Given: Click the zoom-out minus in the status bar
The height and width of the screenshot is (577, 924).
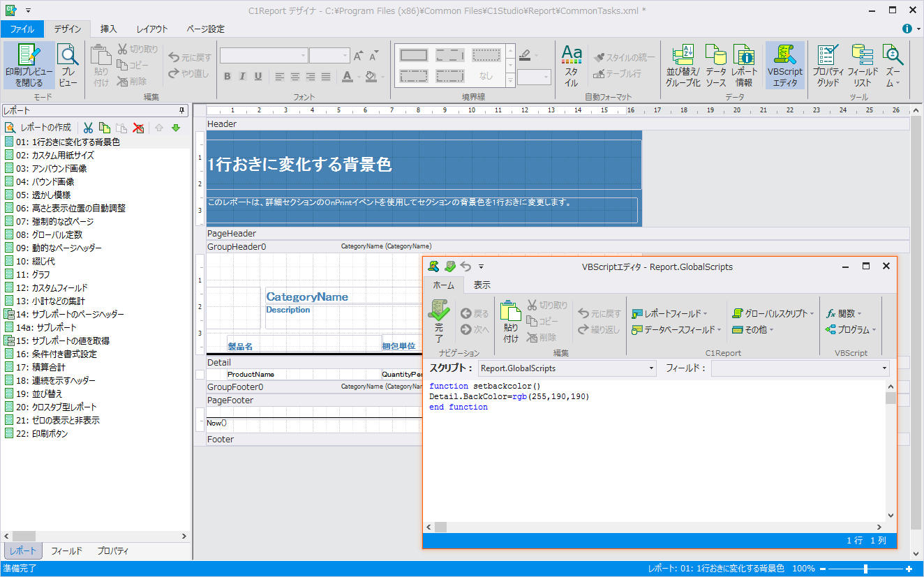Looking at the screenshot, I should point(823,569).
